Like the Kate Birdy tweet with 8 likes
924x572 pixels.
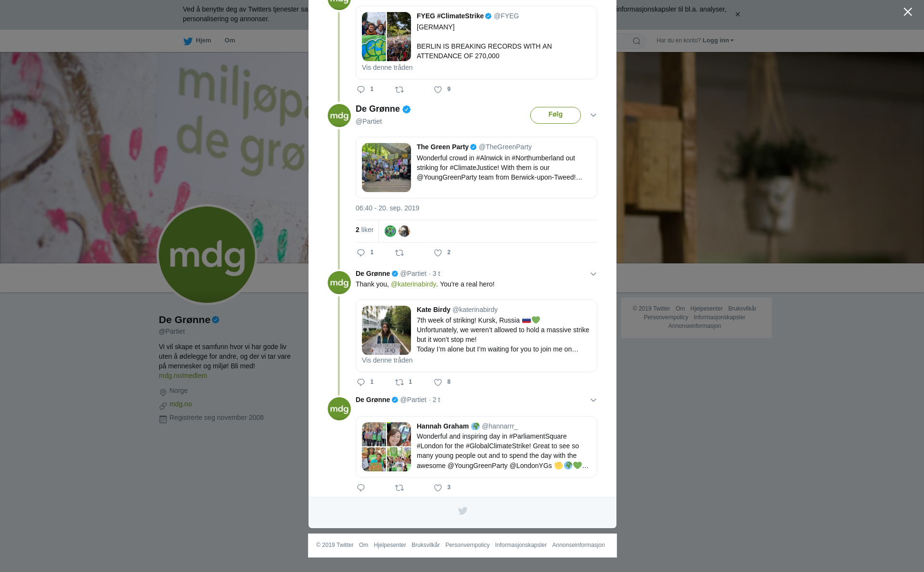[x=438, y=382]
